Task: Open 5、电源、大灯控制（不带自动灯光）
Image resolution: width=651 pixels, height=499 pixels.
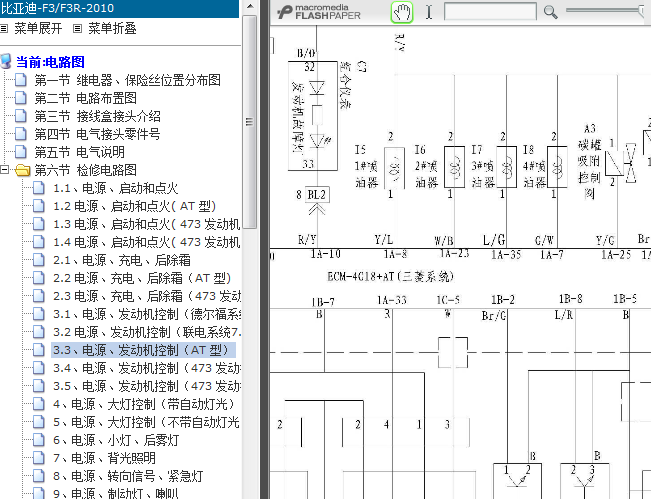Action: point(147,422)
